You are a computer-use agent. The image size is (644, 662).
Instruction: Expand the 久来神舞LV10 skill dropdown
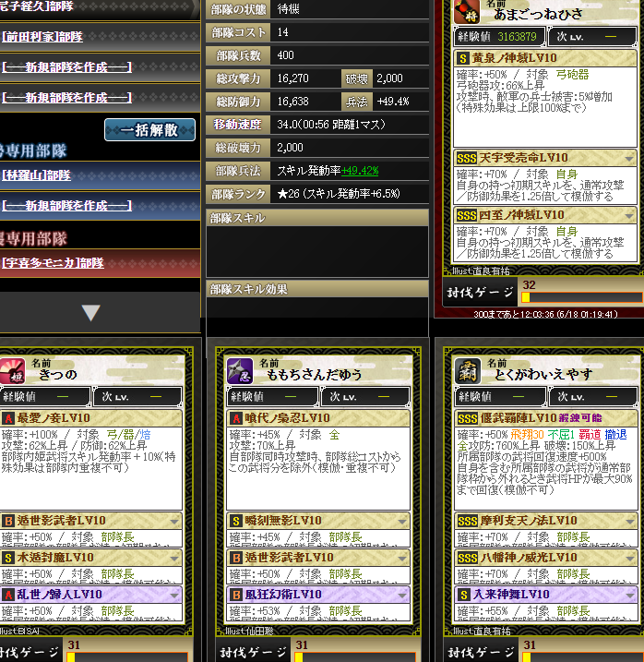tap(629, 596)
